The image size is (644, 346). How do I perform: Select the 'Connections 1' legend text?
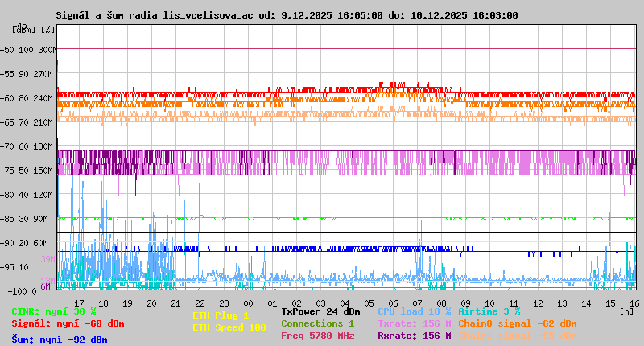click(317, 323)
